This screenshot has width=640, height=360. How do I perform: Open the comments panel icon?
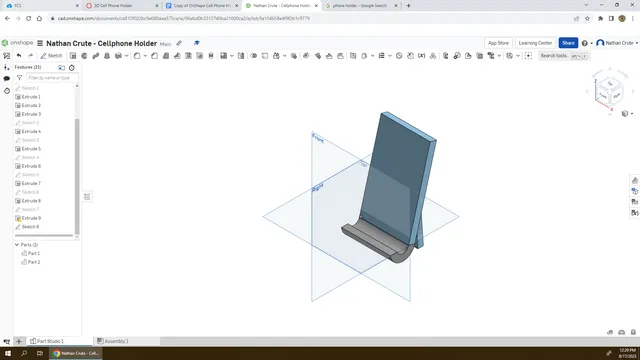click(7, 78)
